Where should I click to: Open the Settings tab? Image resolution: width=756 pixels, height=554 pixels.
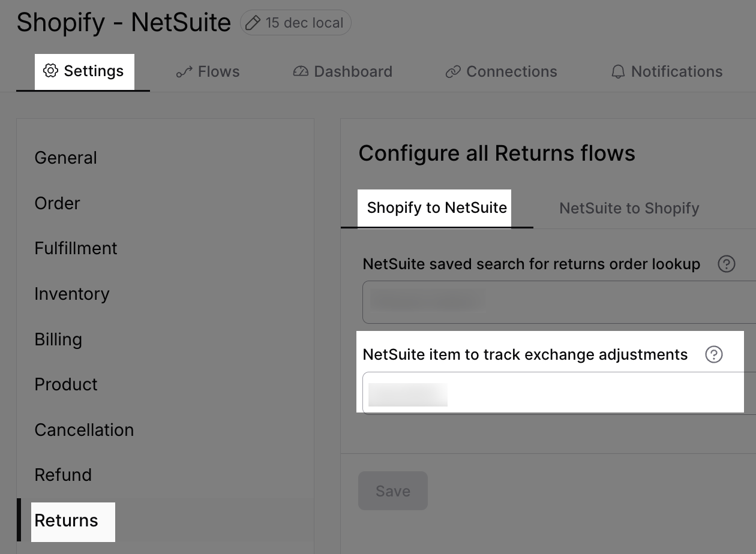point(83,71)
